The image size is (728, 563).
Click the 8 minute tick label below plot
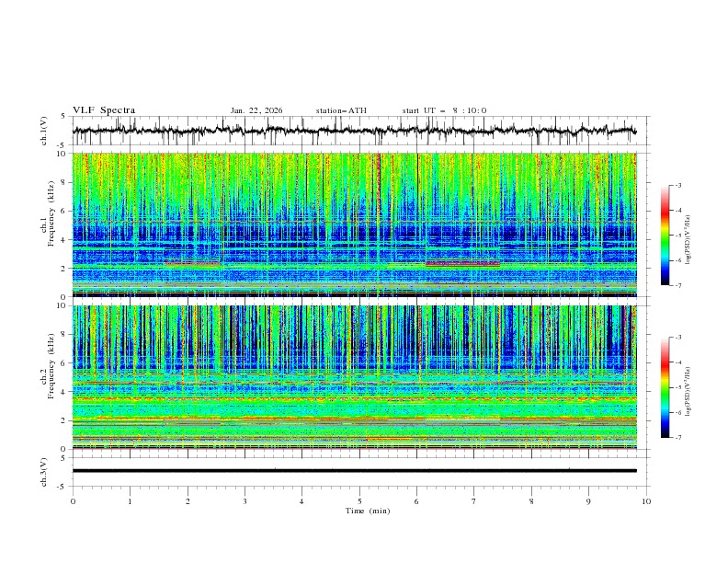pyautogui.click(x=531, y=500)
